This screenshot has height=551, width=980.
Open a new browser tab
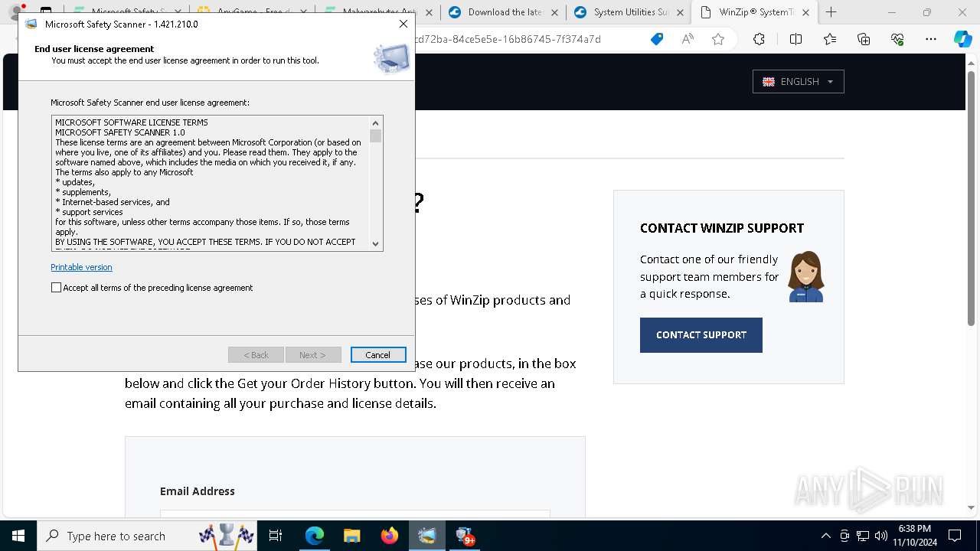pos(831,12)
